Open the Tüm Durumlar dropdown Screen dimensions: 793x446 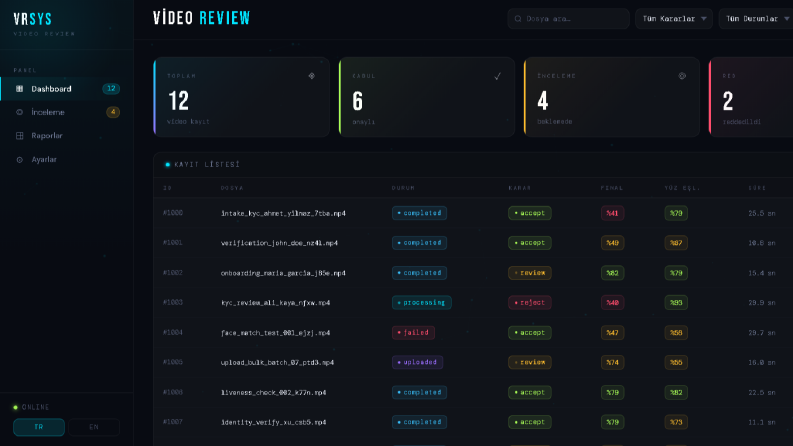[x=756, y=19]
